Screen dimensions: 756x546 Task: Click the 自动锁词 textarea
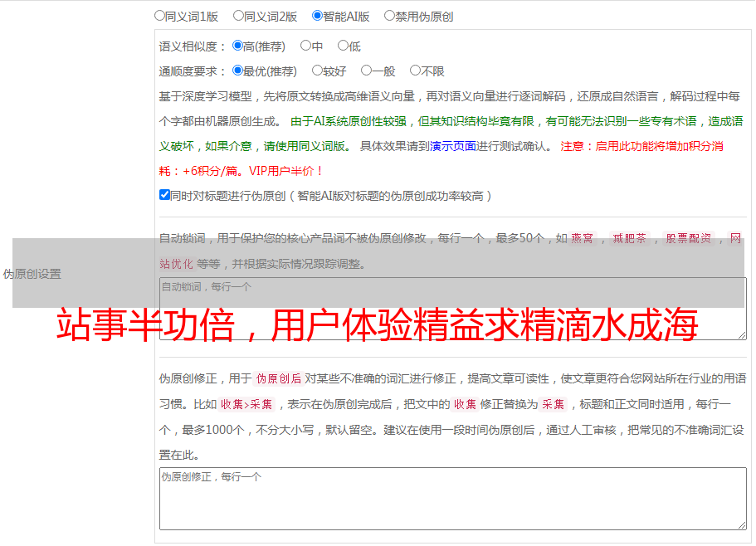453,309
